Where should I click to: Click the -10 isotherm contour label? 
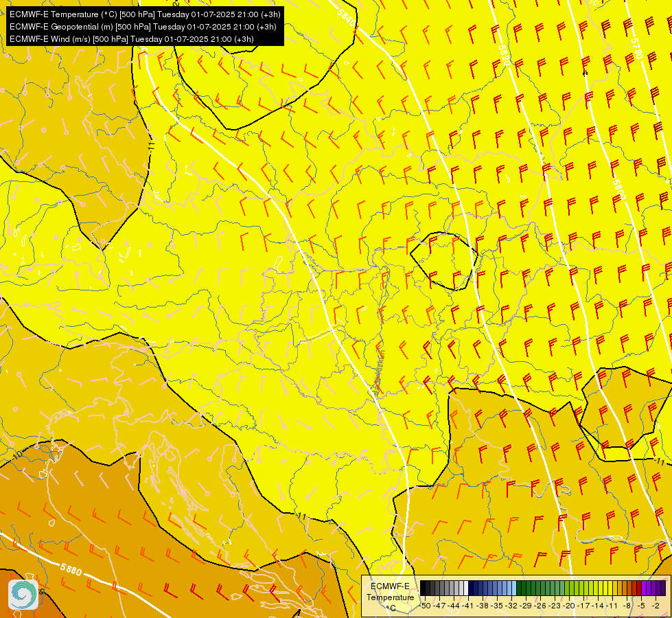(16, 457)
